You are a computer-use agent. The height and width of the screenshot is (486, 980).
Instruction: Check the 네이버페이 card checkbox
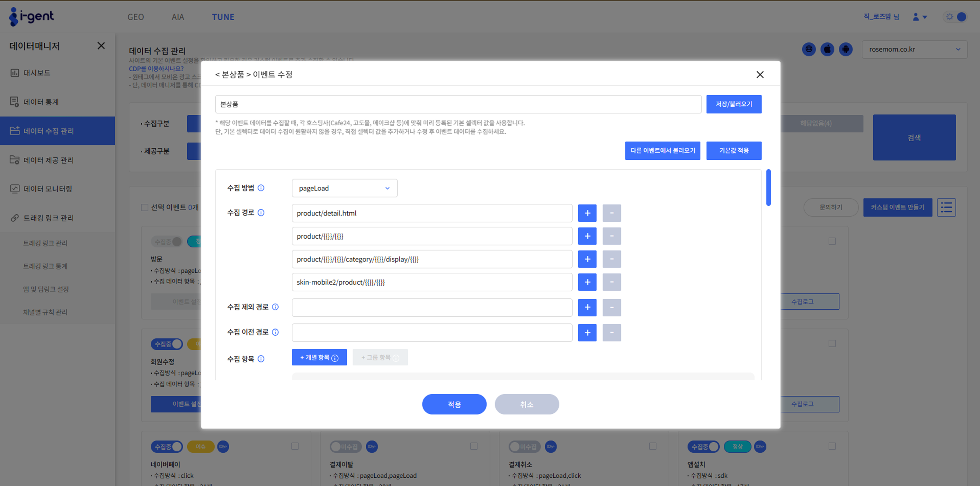click(295, 446)
